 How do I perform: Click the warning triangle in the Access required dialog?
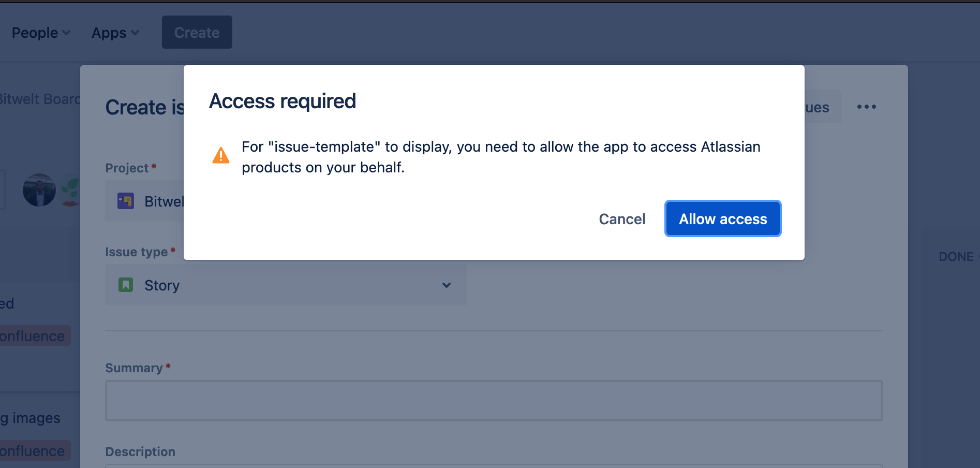coord(221,155)
